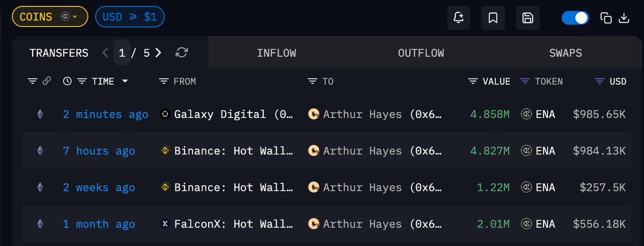The width and height of the screenshot is (644, 246).
Task: Open Galaxy Digital sender address link
Action: [x=226, y=114]
